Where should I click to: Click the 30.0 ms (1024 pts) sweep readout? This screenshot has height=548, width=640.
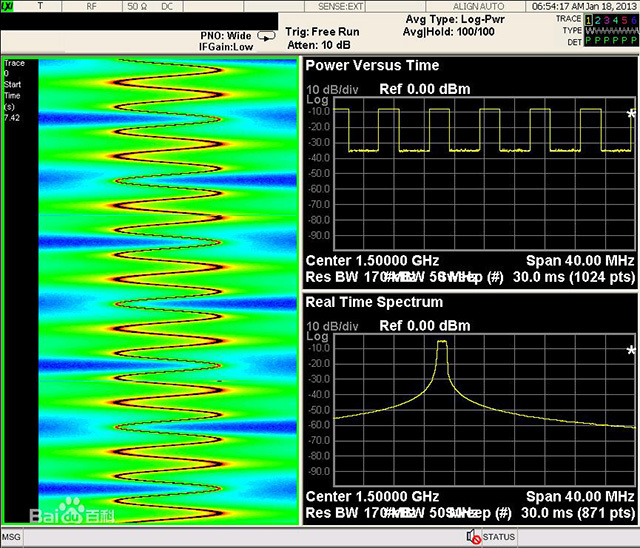(574, 277)
